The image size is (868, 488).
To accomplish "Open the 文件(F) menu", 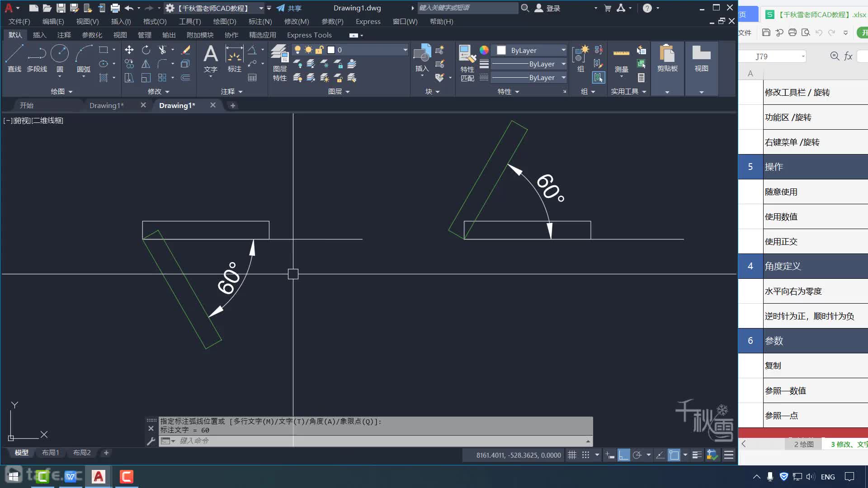I will point(19,21).
